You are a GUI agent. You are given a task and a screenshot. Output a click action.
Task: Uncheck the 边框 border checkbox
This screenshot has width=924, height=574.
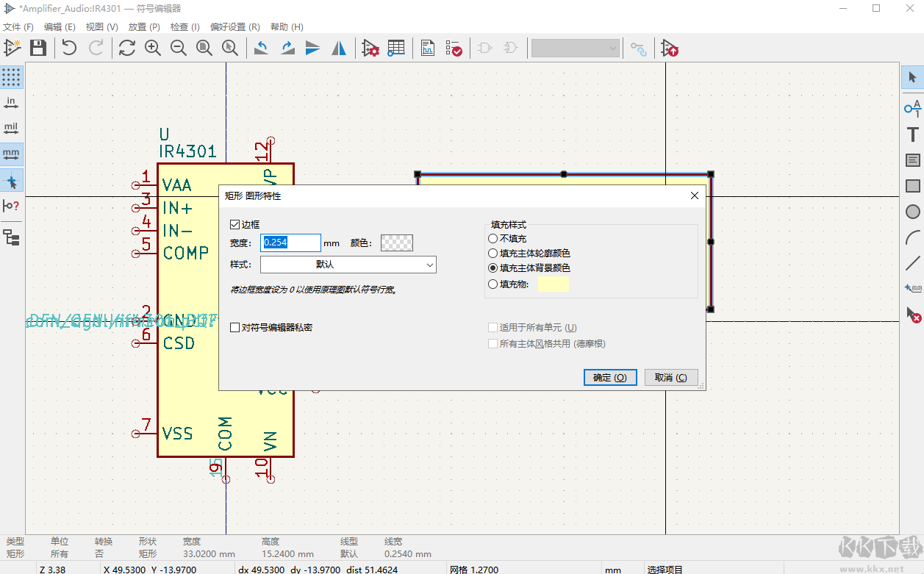click(x=235, y=225)
